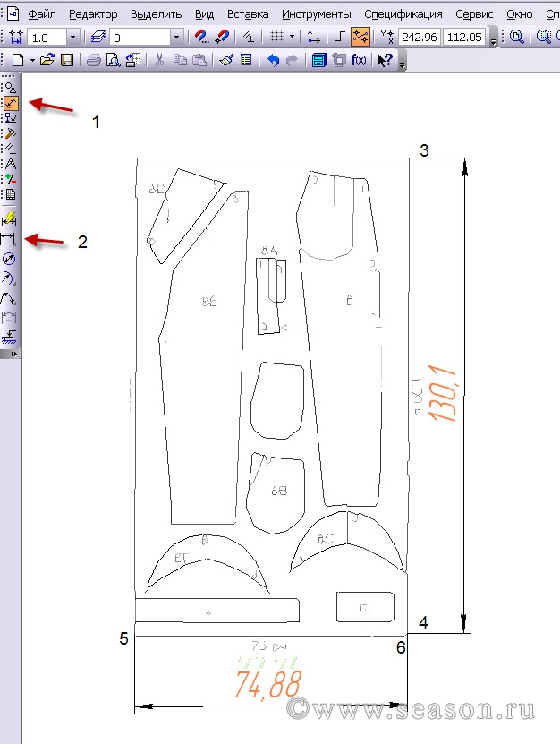Click the new document page icon
Viewport: 560px width, 744px height.
point(18,60)
